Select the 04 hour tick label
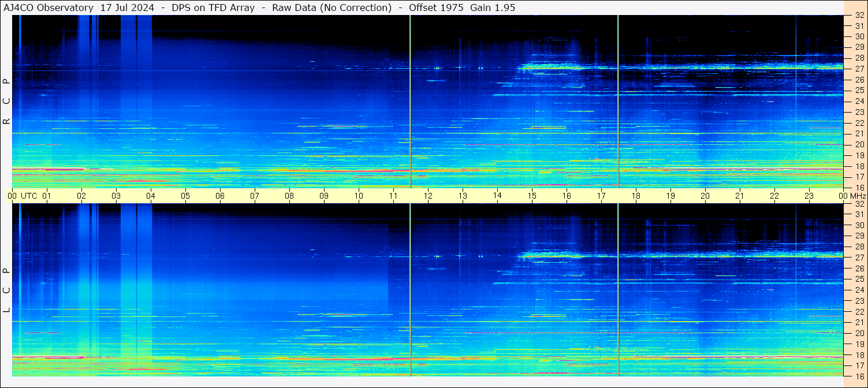Viewport: 868px width, 388px height. (x=151, y=196)
